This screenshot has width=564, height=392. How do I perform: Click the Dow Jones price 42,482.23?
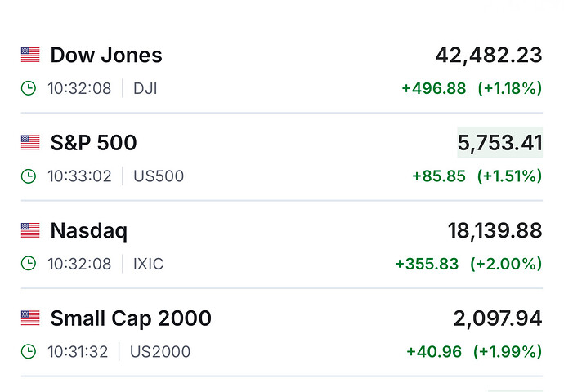click(488, 56)
